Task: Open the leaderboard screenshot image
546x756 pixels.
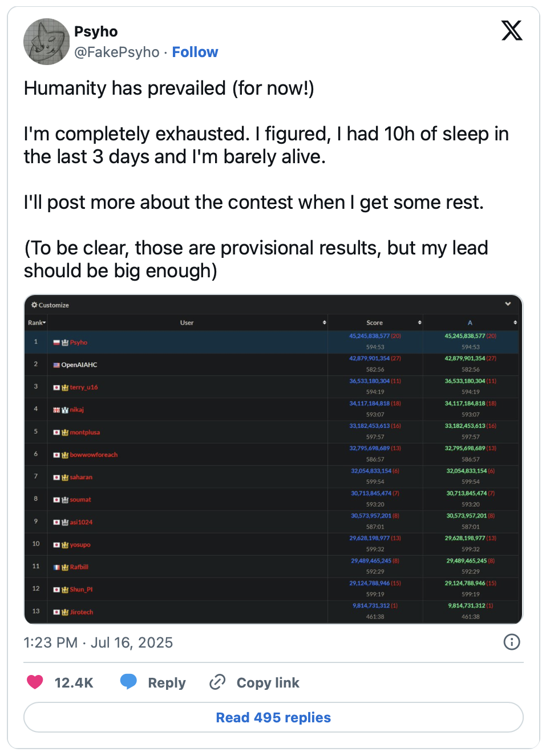Action: [x=273, y=459]
